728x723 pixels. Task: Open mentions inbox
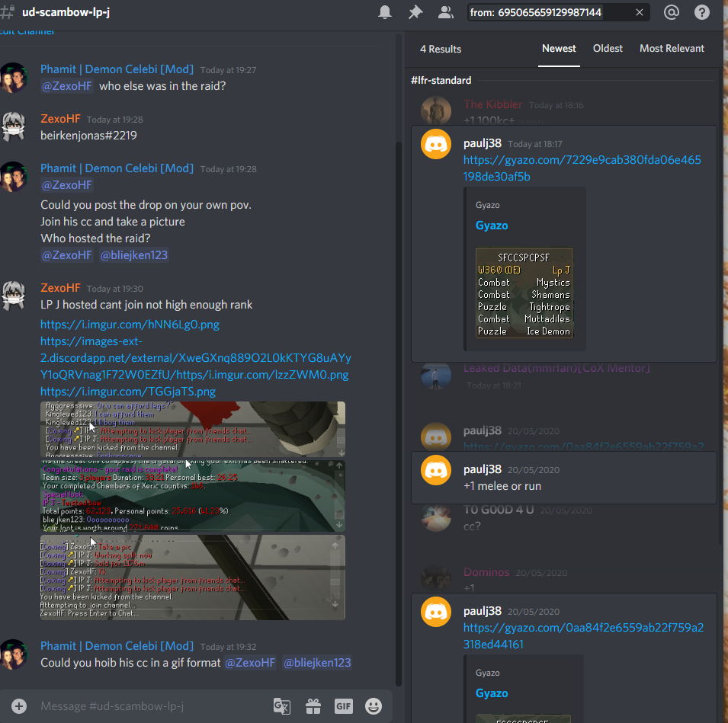coord(672,12)
